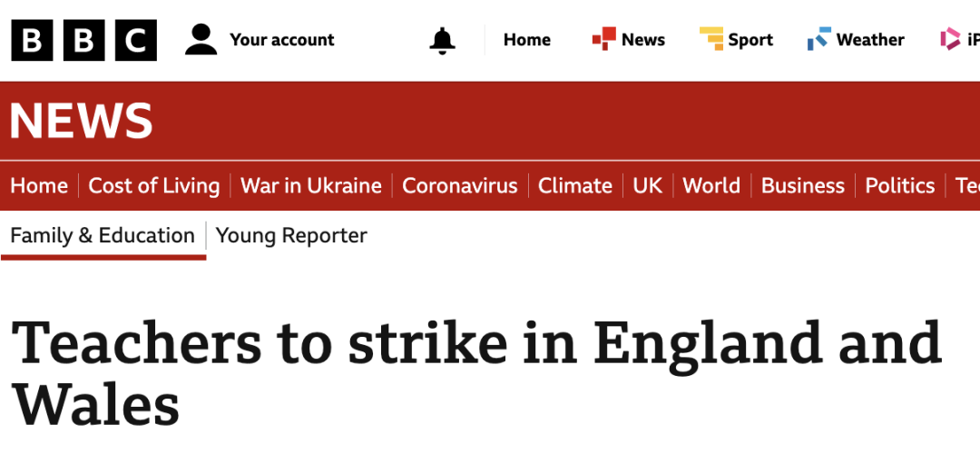Click the yellow Sport icon
The width and height of the screenshot is (980, 454).
tap(711, 39)
